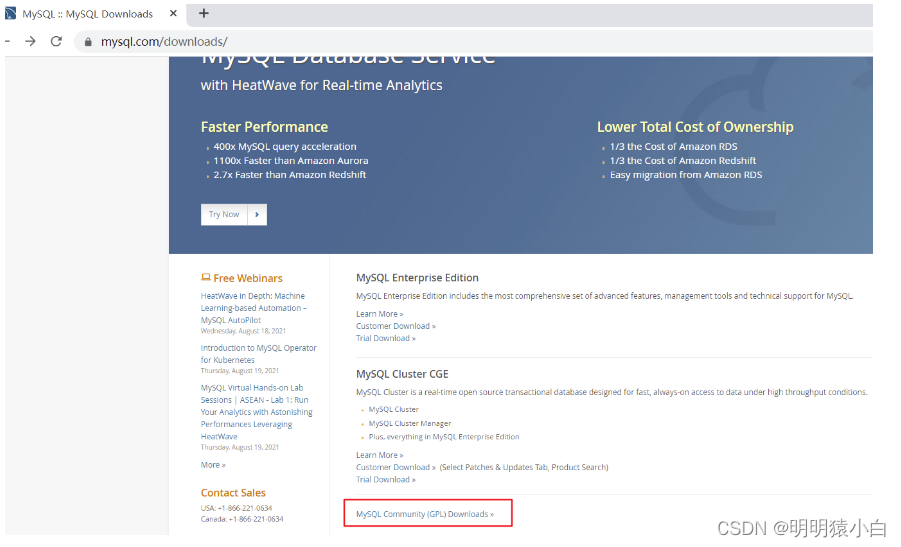
Task: Open Introduction to MySQL Operator for Kubernetes
Action: 259,354
